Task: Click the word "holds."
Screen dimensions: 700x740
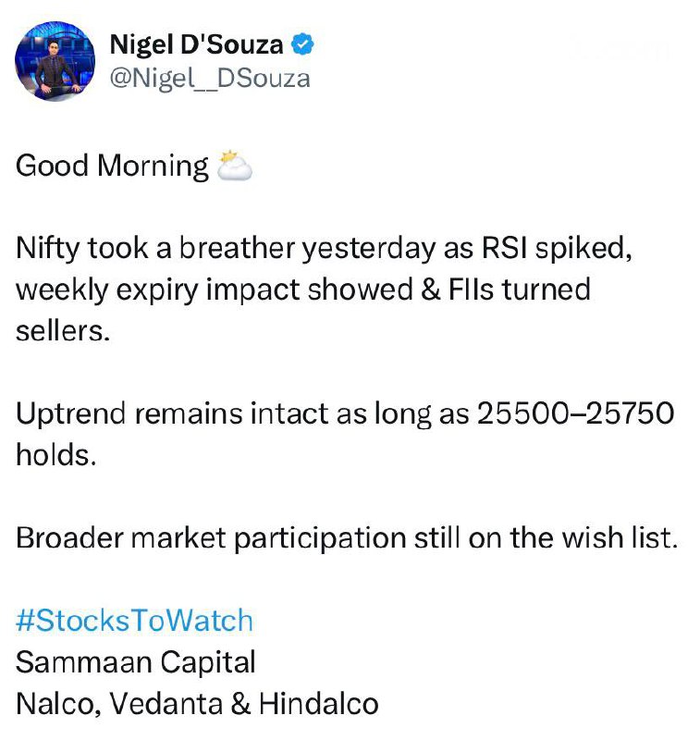Action: [55, 455]
